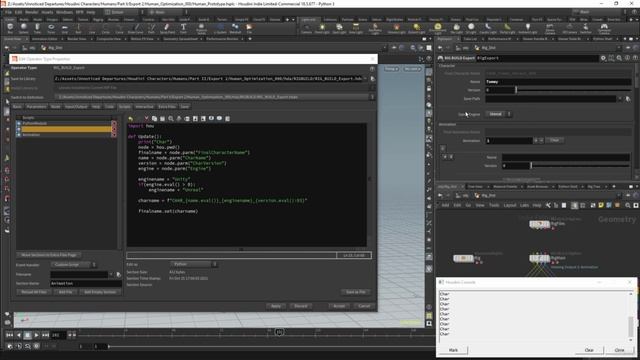Image resolution: width=640 pixels, height=360 pixels.
Task: Open the Render menu in main menu bar
Action: coord(31,12)
